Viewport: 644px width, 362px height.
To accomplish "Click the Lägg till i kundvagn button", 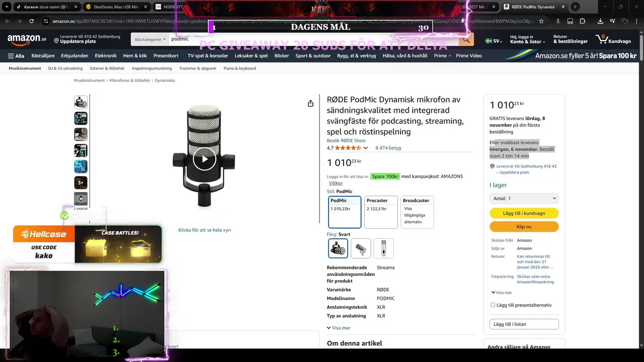I will click(524, 213).
